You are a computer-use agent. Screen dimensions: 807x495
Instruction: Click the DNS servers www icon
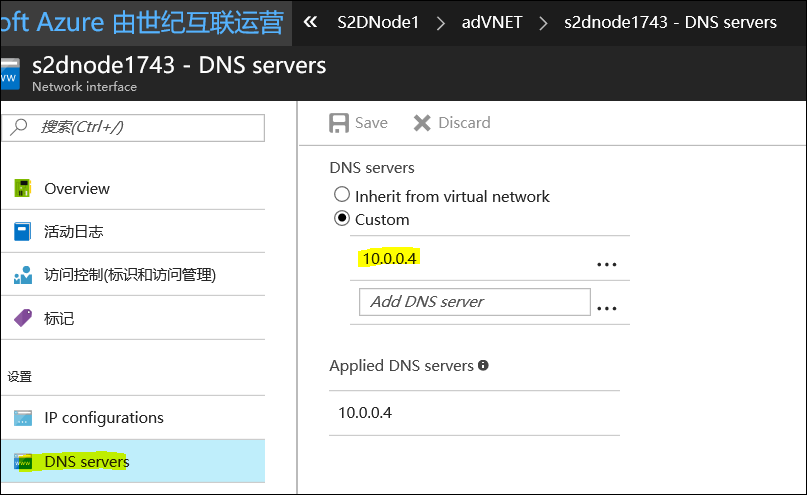point(23,462)
